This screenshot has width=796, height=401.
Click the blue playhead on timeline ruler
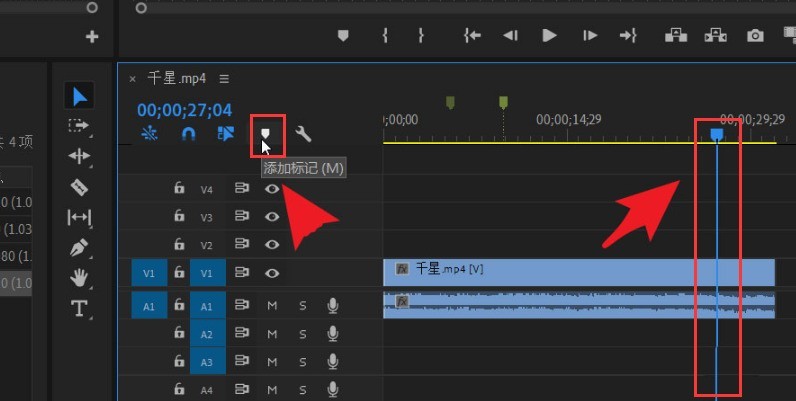(716, 134)
